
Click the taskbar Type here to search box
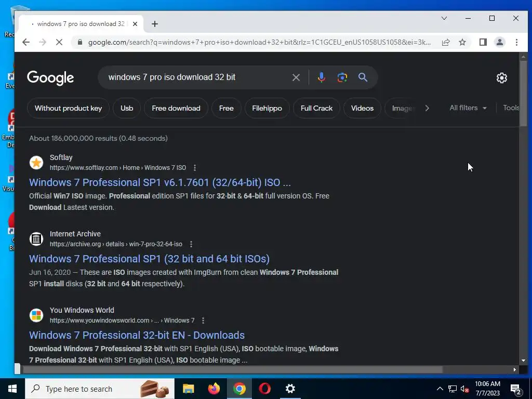(100, 389)
